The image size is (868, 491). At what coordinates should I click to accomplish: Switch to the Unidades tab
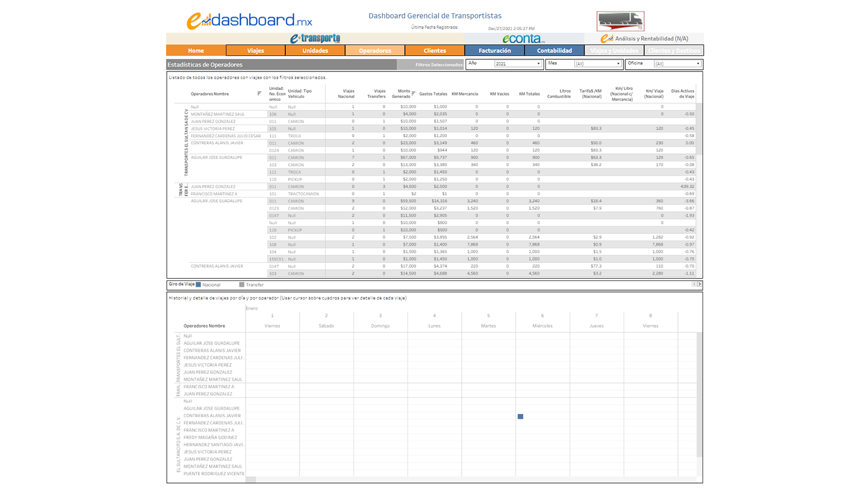315,50
